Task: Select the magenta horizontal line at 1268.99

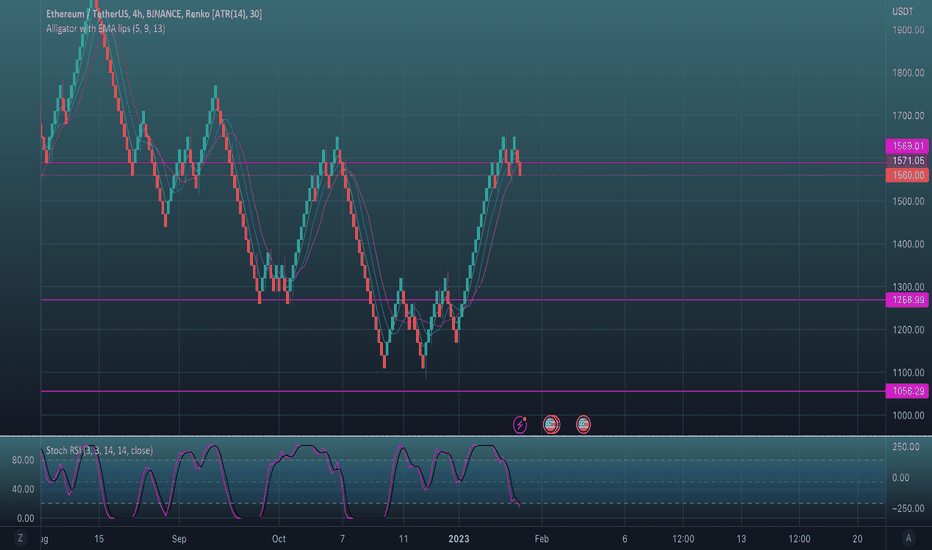Action: point(463,300)
